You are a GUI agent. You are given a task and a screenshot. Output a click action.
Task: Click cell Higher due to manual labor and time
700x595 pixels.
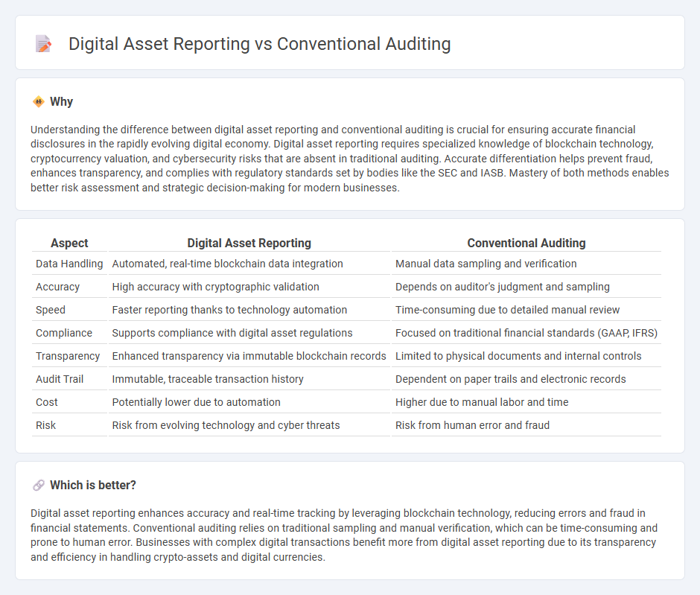(x=526, y=402)
